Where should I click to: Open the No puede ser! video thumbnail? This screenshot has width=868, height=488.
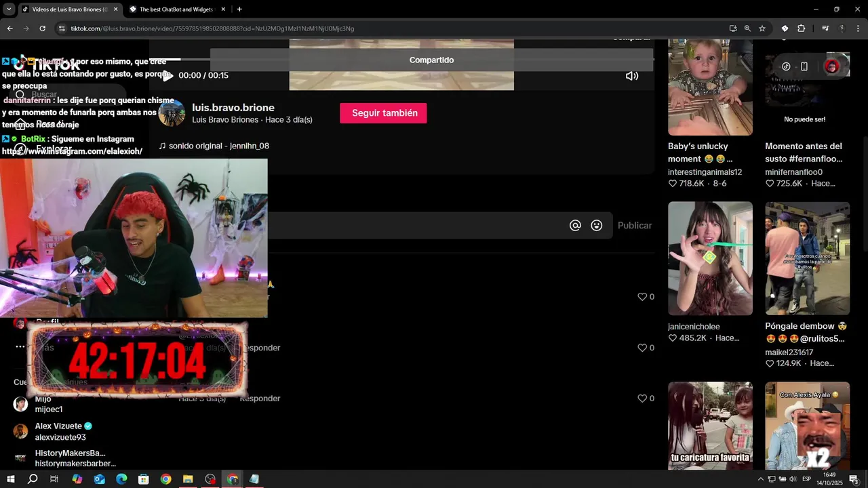[x=807, y=87]
